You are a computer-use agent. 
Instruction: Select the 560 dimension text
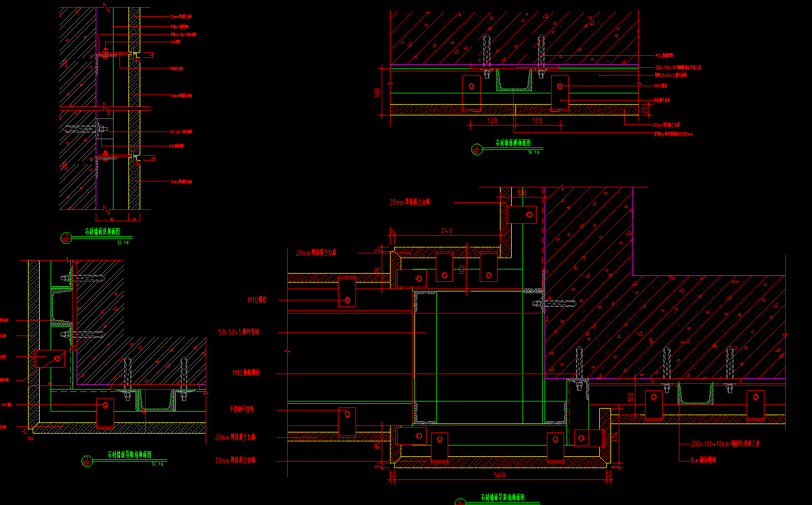pyautogui.click(x=499, y=475)
